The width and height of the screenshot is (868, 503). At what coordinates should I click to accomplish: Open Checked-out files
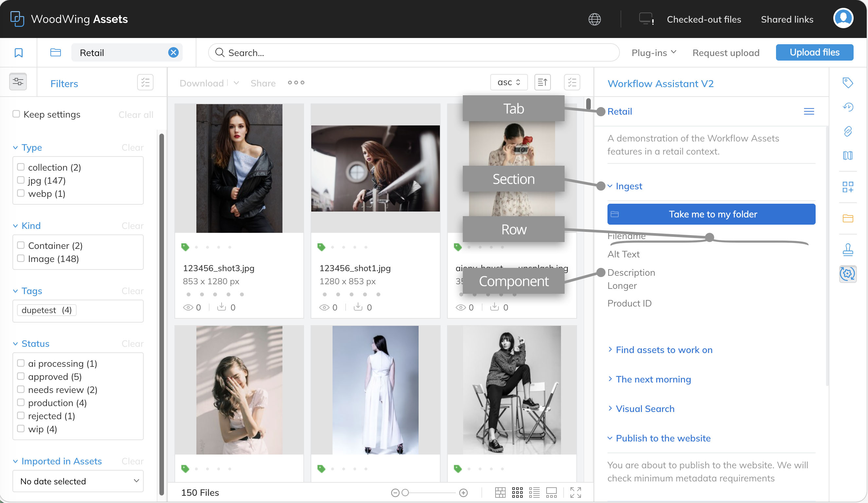click(x=704, y=19)
